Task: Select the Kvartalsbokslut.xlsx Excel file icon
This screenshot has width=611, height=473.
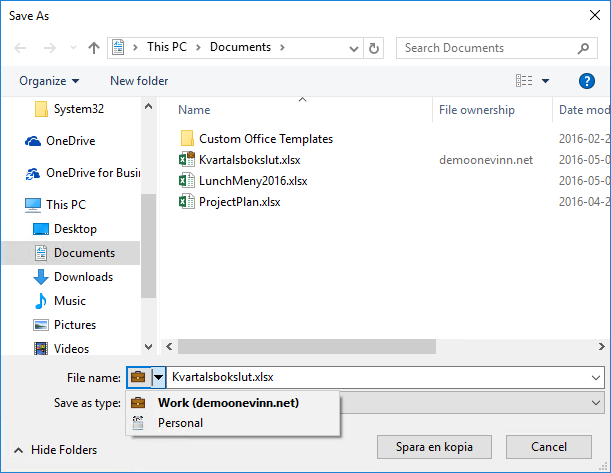Action: tap(186, 159)
